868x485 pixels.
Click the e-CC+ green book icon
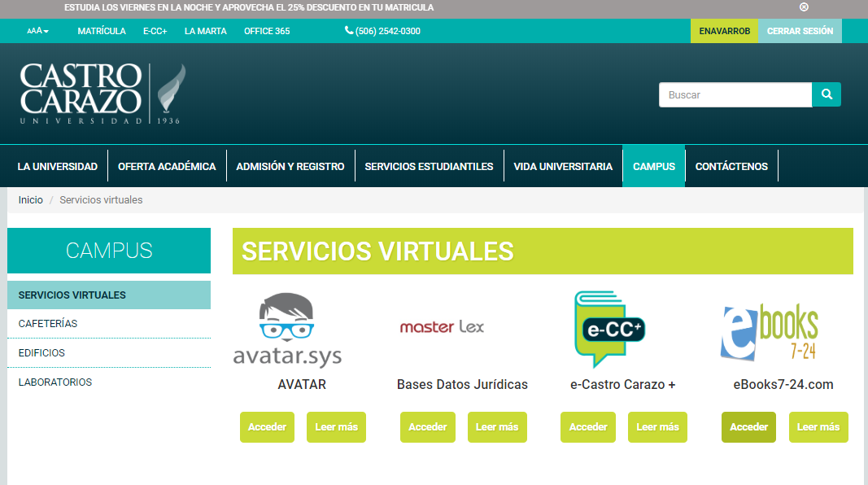tap(608, 330)
